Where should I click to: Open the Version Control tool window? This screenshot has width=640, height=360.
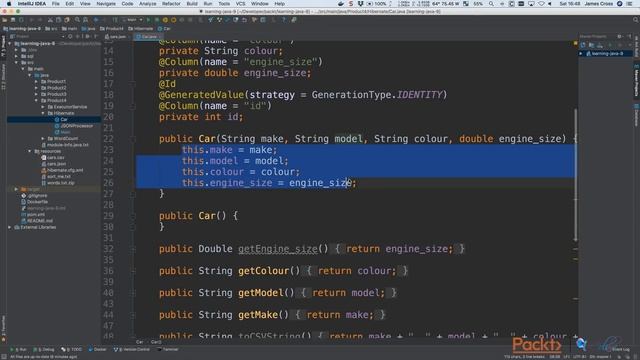tap(132, 349)
